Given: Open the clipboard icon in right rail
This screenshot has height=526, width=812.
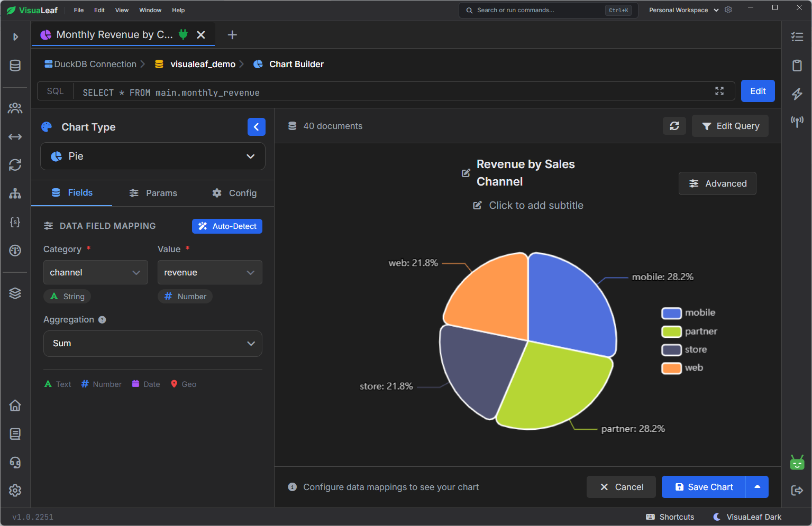Looking at the screenshot, I should (797, 66).
